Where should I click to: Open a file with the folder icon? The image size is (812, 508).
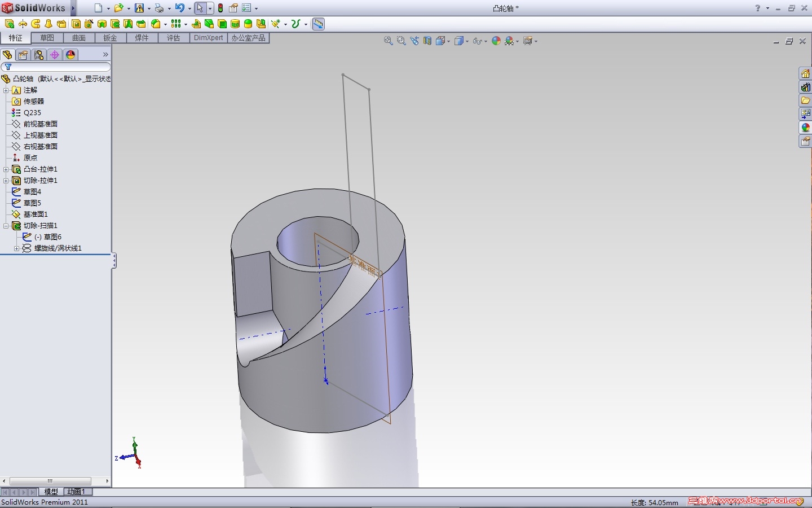[118, 8]
